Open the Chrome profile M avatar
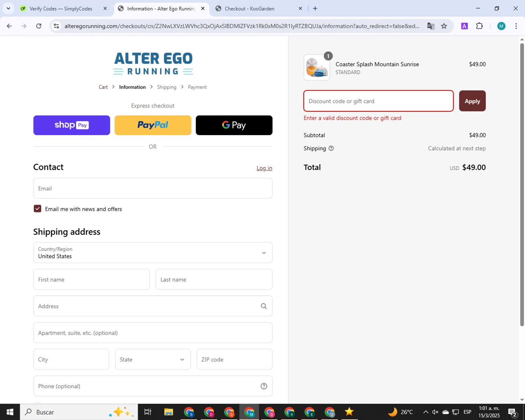 [x=501, y=26]
